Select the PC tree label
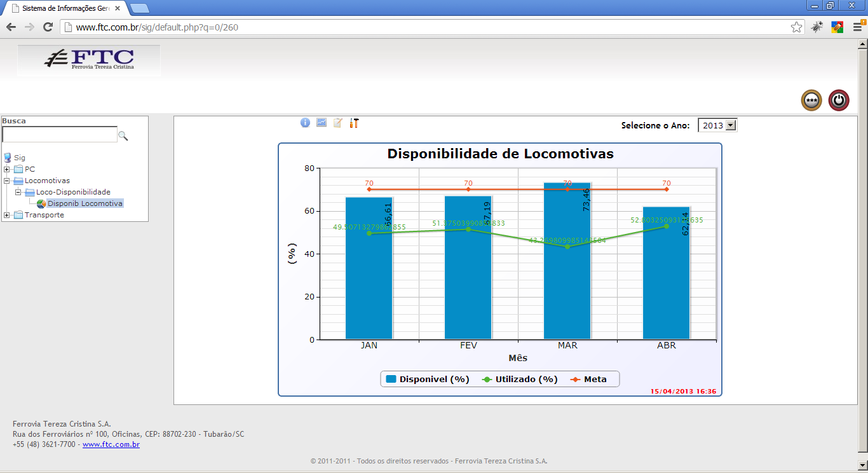868x473 pixels. 30,169
